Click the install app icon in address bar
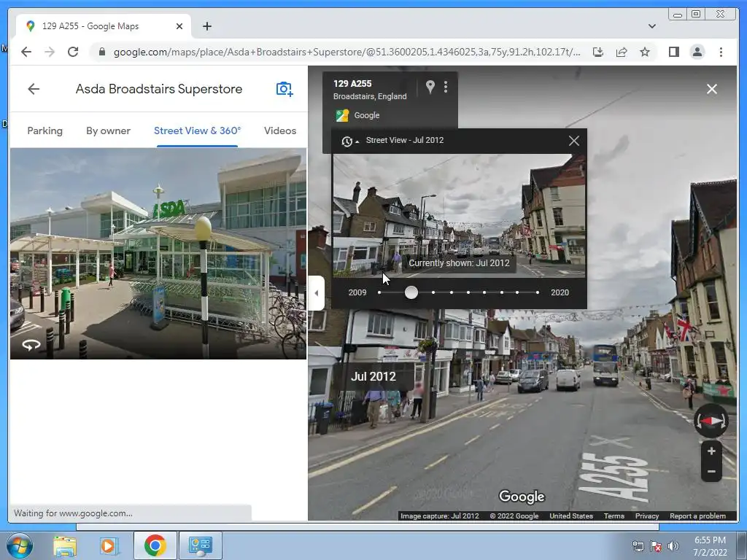This screenshot has width=747, height=560. tap(598, 52)
